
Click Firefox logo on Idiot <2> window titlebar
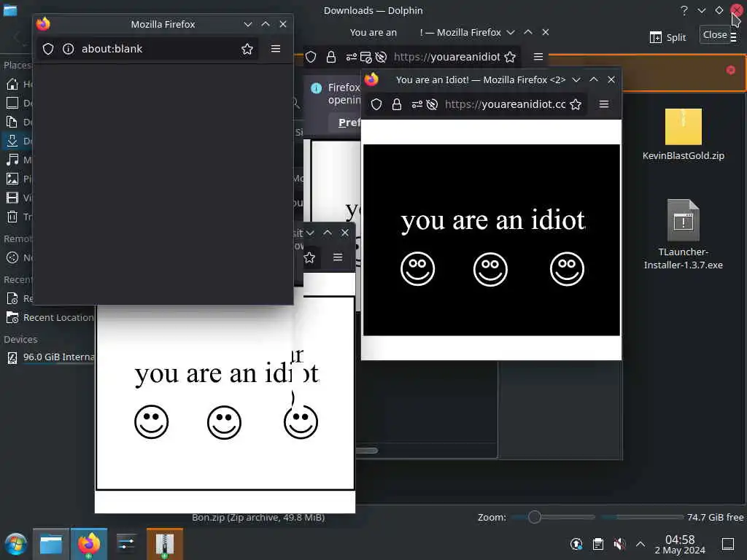coord(371,79)
